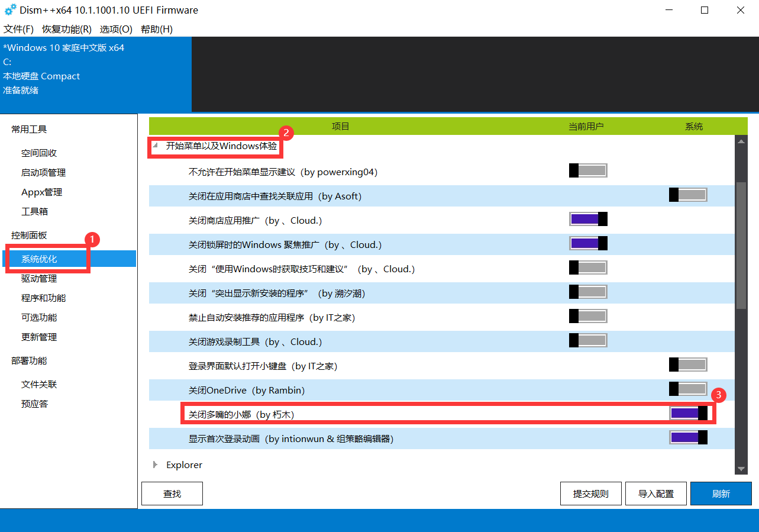Viewport: 759px width, 532px height.
Task: Toggle 不允许在开始菜单显示建议 switch
Action: (x=588, y=171)
